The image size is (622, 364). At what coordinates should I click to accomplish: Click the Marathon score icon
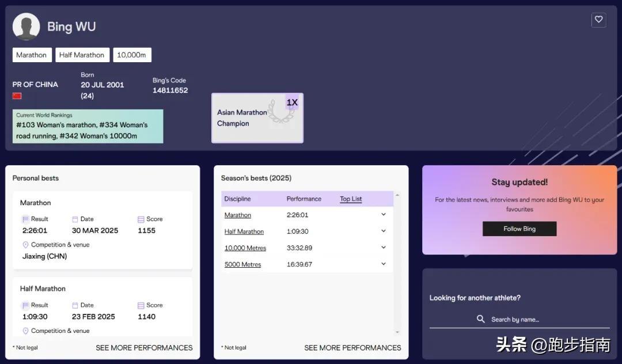(x=141, y=219)
